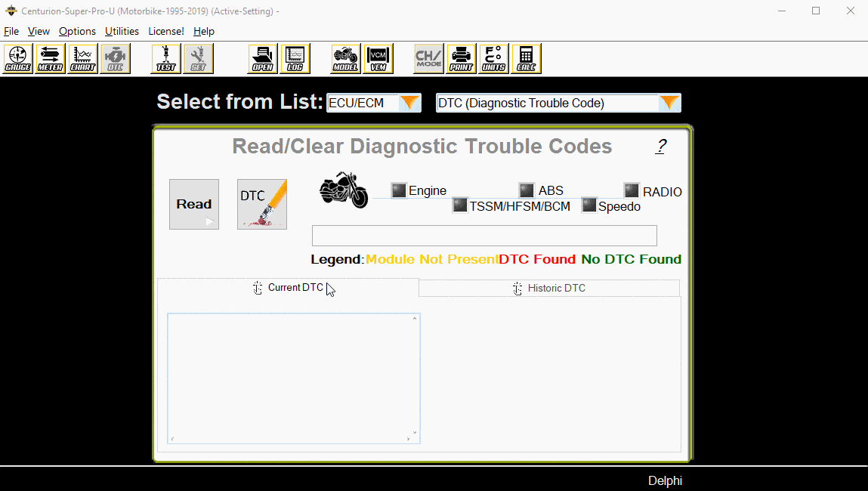Screen dimensions: 868x491
Task: Toggle the Engine module indicator
Action: [x=399, y=190]
